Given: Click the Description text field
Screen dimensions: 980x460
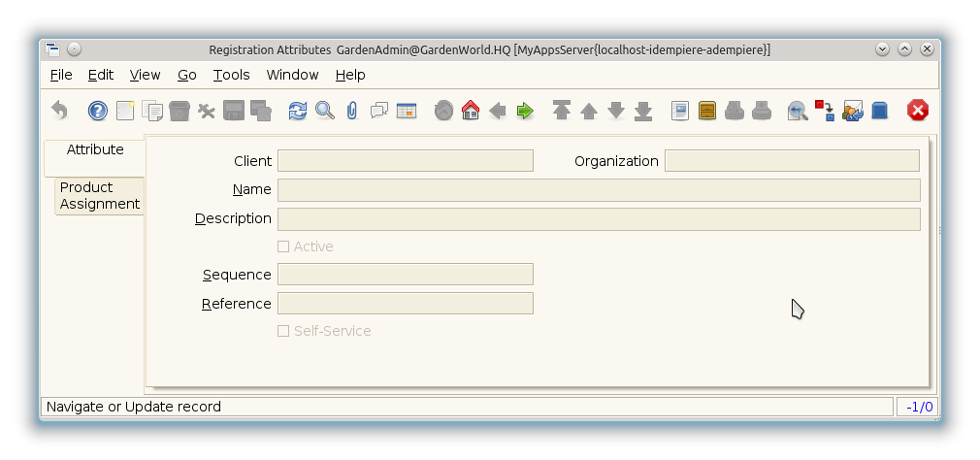Looking at the screenshot, I should pos(598,219).
